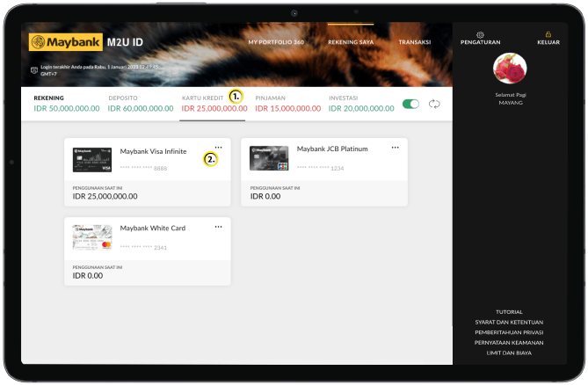
Task: Click the yellow step 1 marker
Action: 235,95
